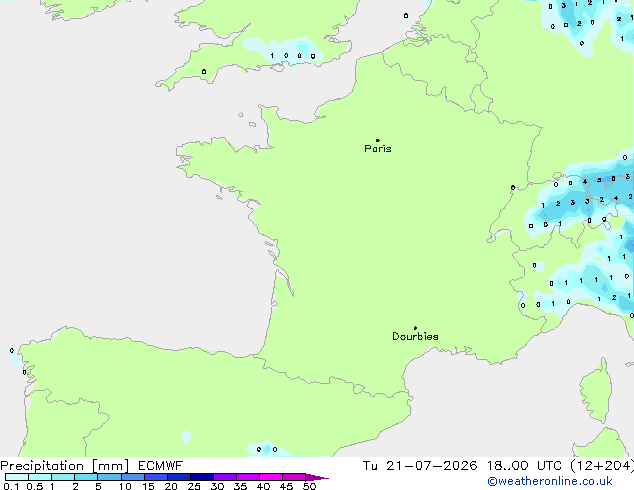Select the 30–35 mm purple legend swatch
The height and width of the screenshot is (490, 634).
[x=225, y=477]
